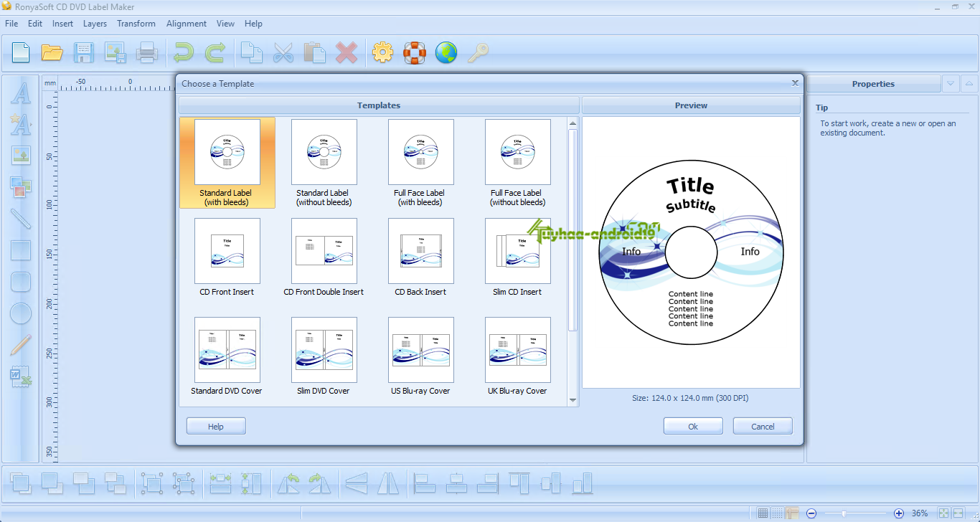Click the Save as image icon
Screen dimensions: 980x522
click(x=116, y=52)
